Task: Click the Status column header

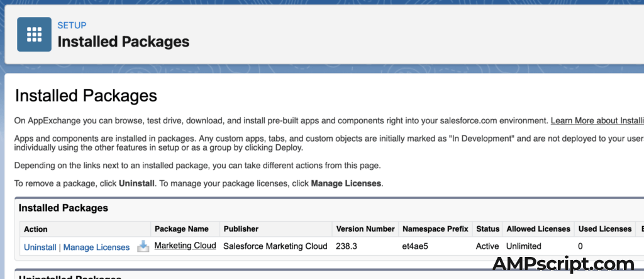Action: (x=487, y=229)
